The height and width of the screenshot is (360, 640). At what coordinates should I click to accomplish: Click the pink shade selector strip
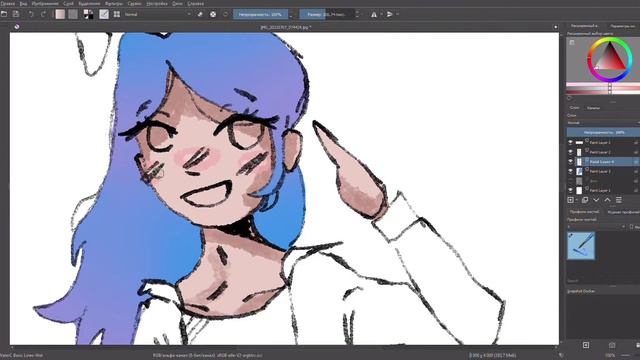tap(603, 85)
